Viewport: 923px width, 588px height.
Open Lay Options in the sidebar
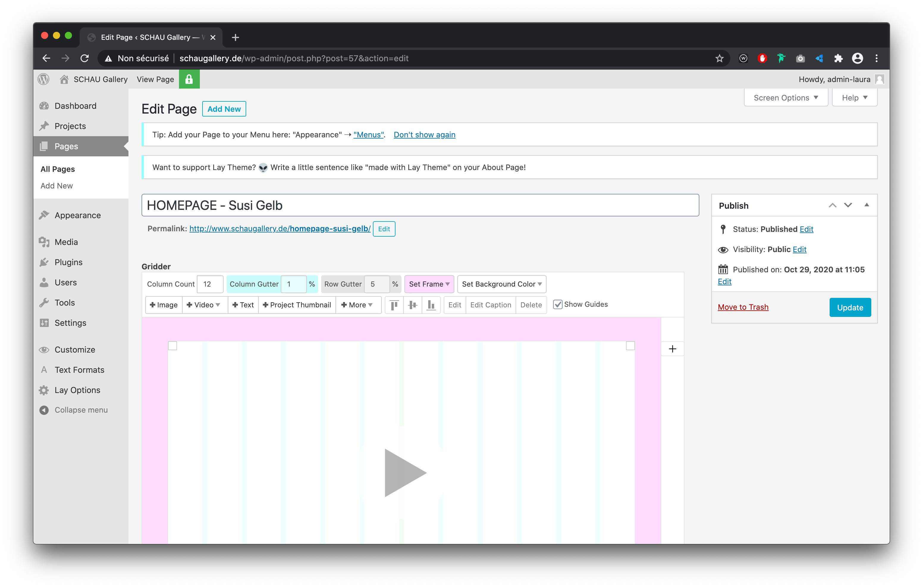point(77,390)
